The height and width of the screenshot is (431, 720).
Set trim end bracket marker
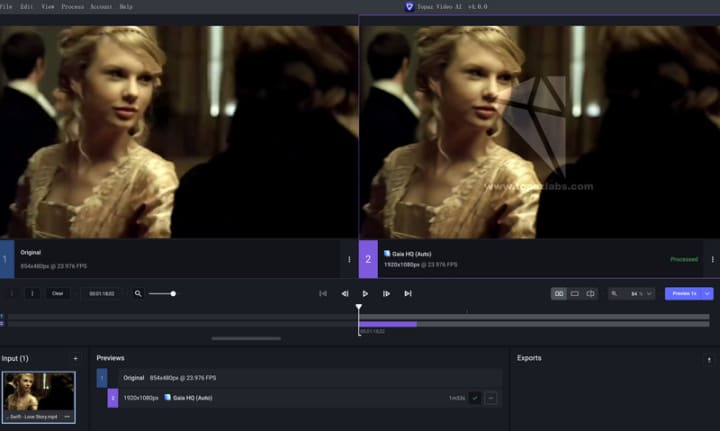pyautogui.click(x=32, y=293)
